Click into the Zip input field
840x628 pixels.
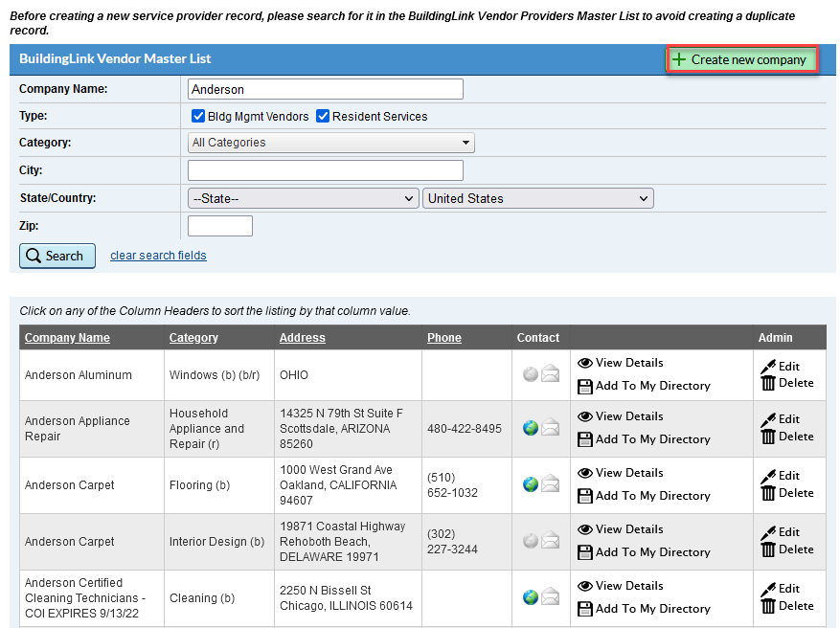220,226
